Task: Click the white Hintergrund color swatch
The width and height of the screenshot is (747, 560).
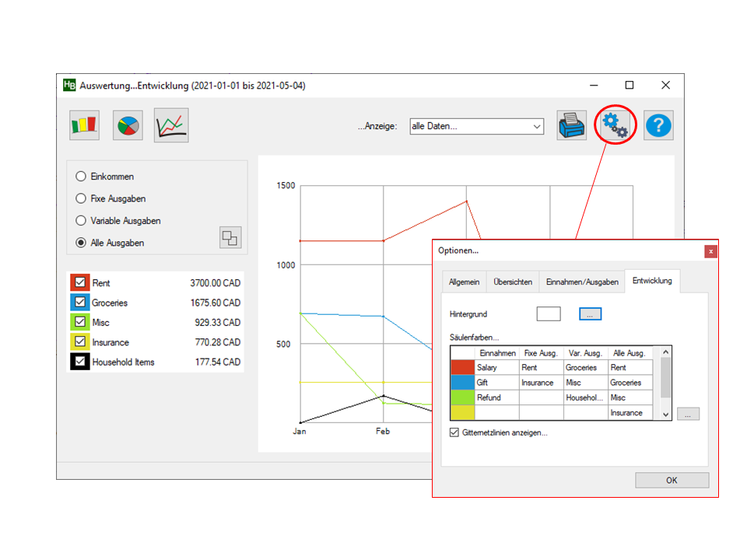Action: click(x=549, y=314)
